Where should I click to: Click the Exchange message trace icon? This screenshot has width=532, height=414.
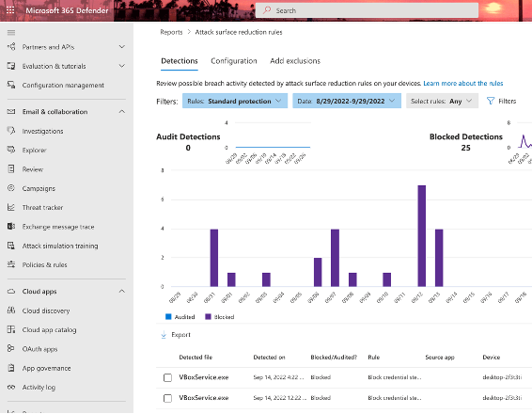(x=11, y=226)
